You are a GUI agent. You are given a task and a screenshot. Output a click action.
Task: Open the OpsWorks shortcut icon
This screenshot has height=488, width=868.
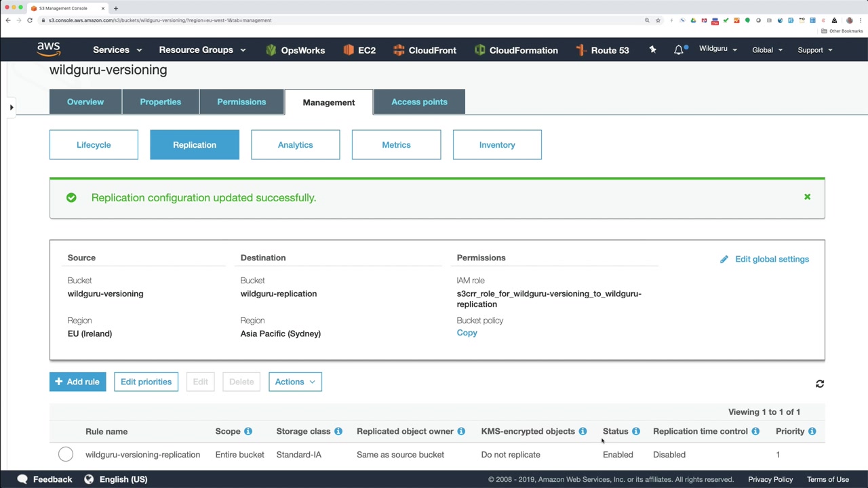tap(271, 50)
